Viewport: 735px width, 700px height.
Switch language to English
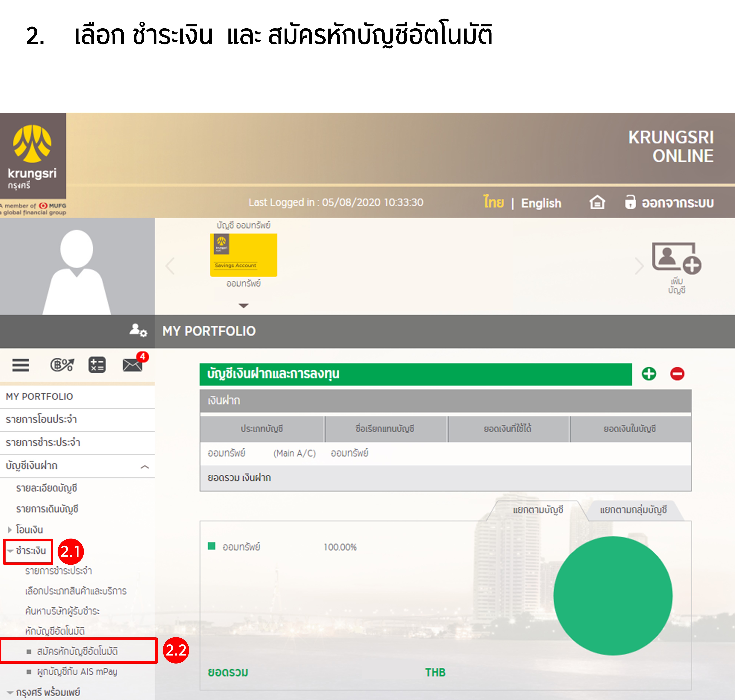tap(541, 203)
